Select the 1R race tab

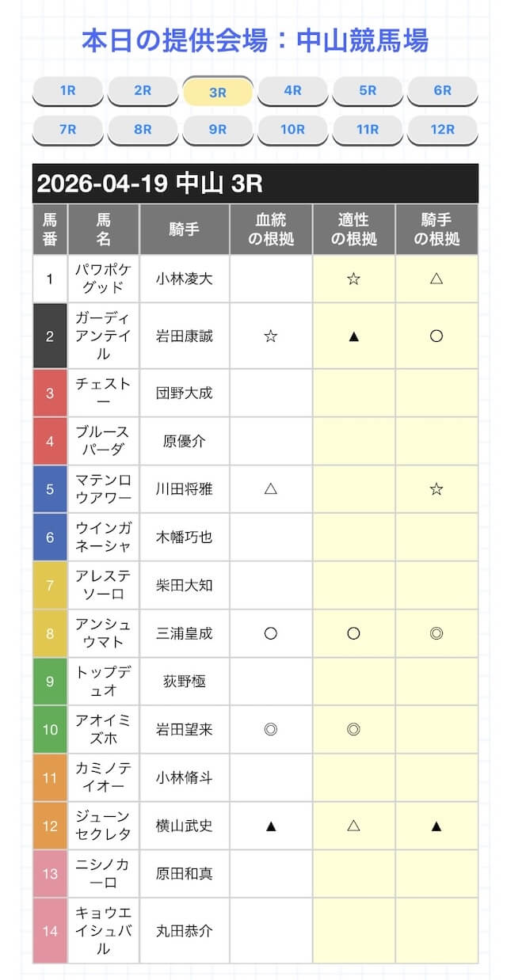tap(67, 90)
